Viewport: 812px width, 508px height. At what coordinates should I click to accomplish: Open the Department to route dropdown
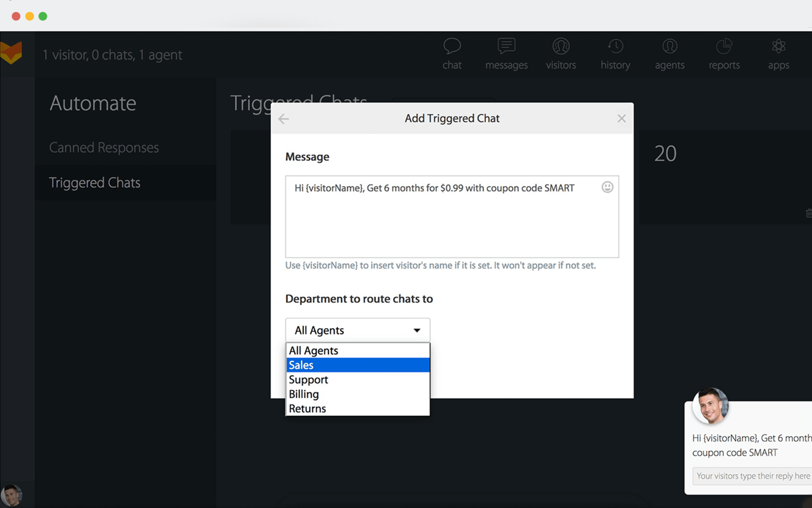click(x=357, y=330)
